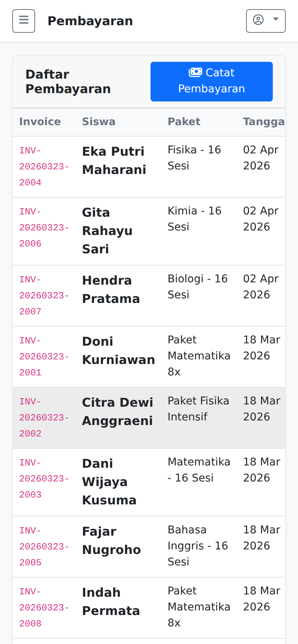This screenshot has height=644, width=298.
Task: Open invoice INV-20260323-2006
Action: point(44,228)
